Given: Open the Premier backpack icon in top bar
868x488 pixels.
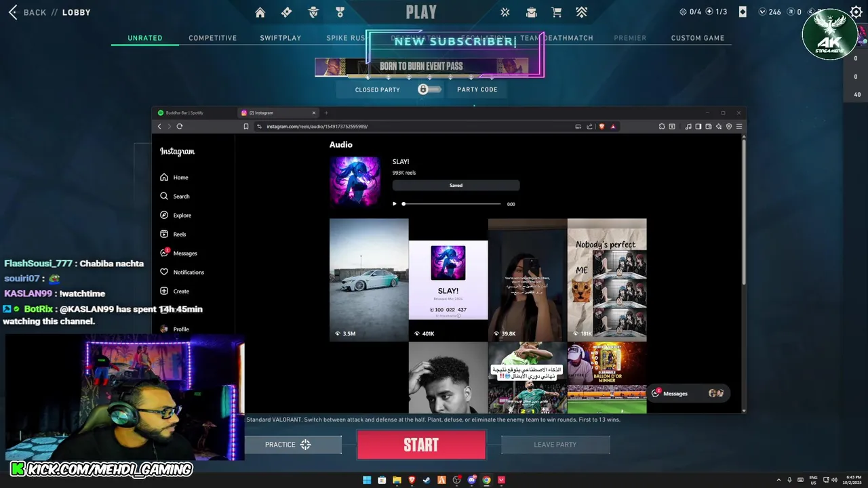Looking at the screenshot, I should pyautogui.click(x=532, y=12).
